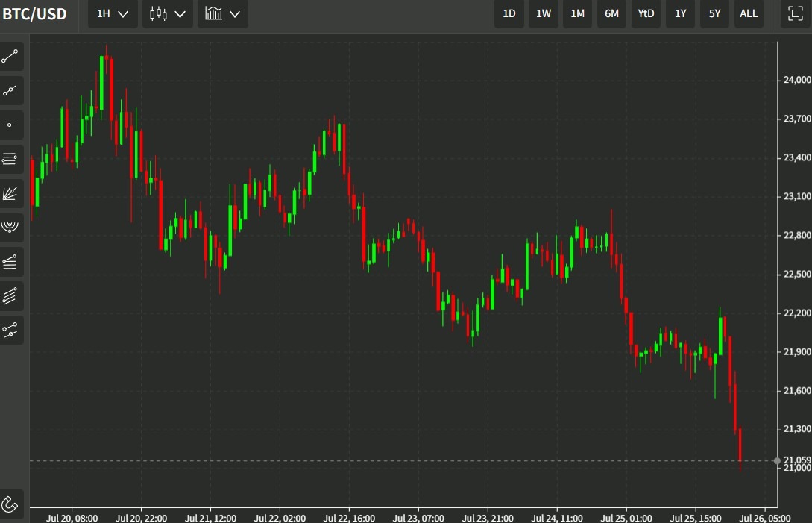Click the 22,200 price axis label

point(797,313)
